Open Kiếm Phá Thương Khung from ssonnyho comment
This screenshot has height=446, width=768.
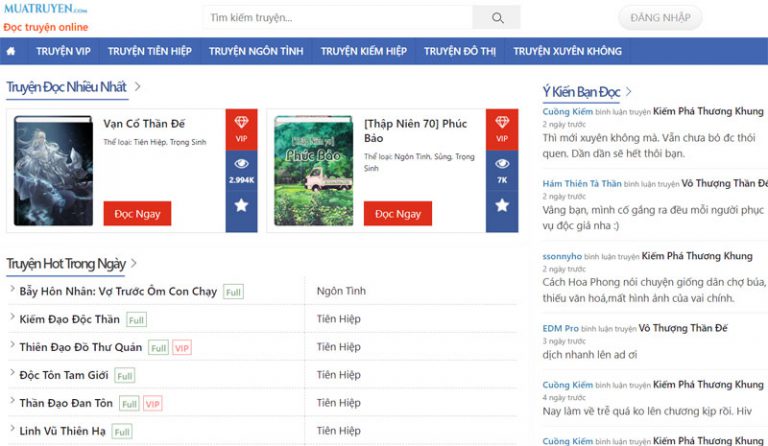point(697,256)
